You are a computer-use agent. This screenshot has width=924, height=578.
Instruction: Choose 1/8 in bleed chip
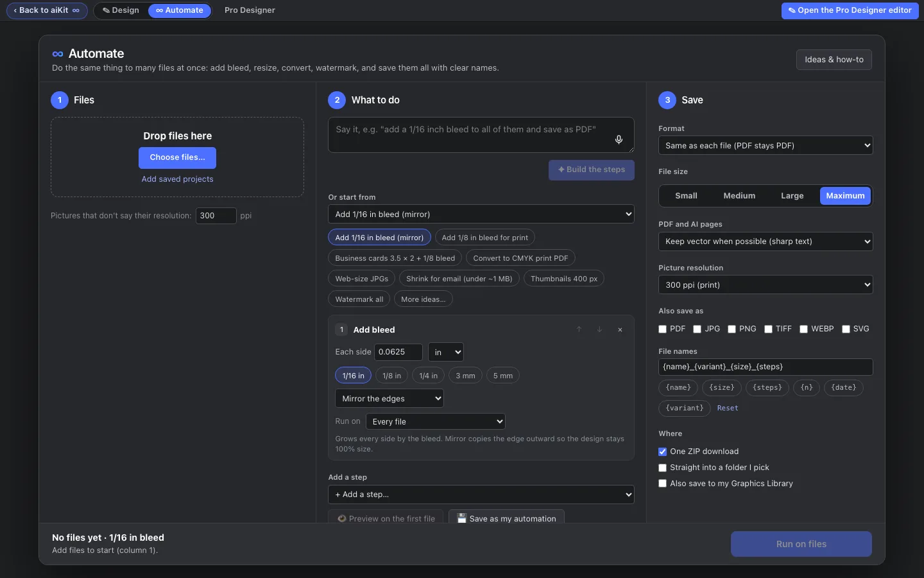pos(392,376)
